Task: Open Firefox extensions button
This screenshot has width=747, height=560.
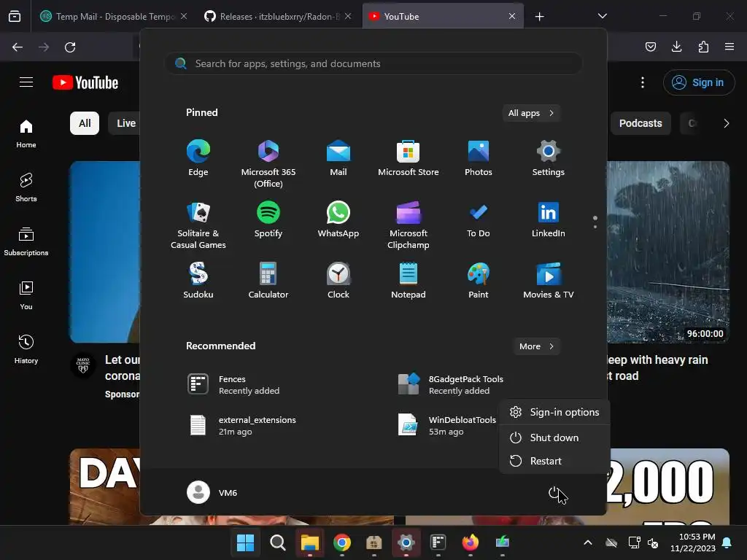Action: tap(703, 47)
